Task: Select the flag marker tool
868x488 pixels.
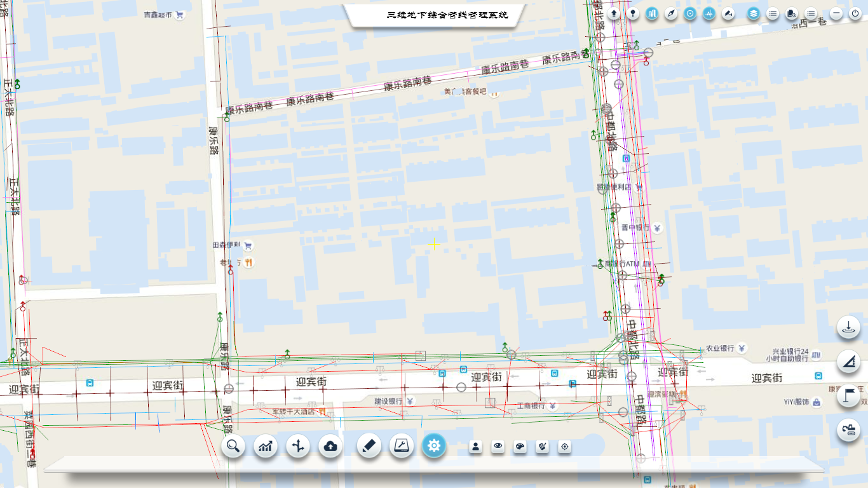Action: (848, 396)
